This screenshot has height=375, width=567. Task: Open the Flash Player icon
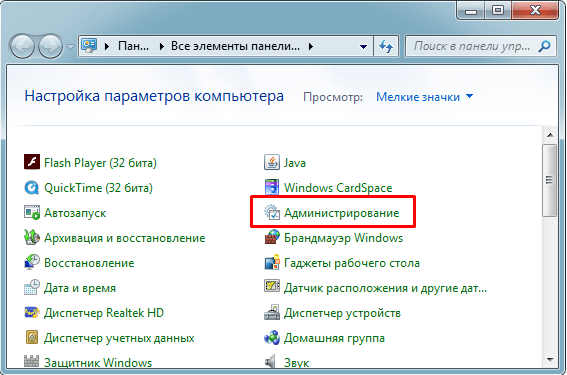pyautogui.click(x=32, y=162)
